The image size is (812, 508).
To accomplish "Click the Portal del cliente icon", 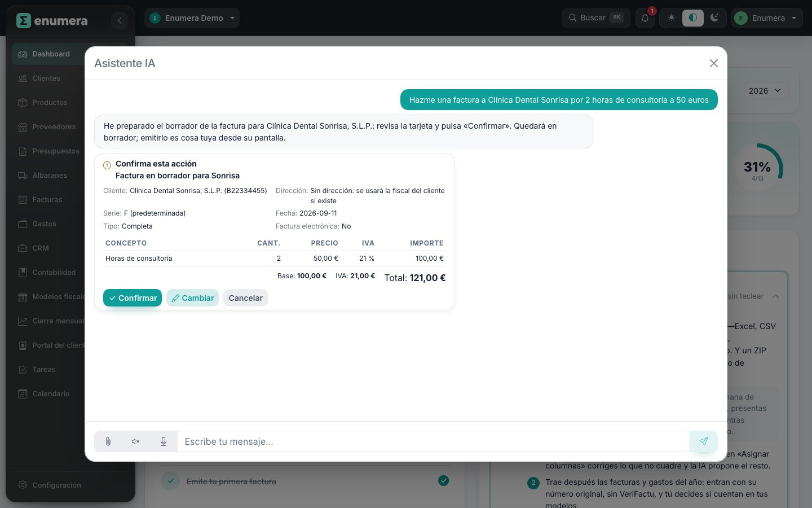I will (23, 345).
